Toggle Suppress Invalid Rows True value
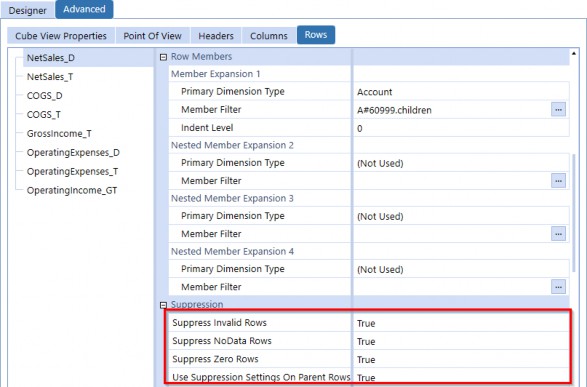The width and height of the screenshot is (587, 387). 461,323
